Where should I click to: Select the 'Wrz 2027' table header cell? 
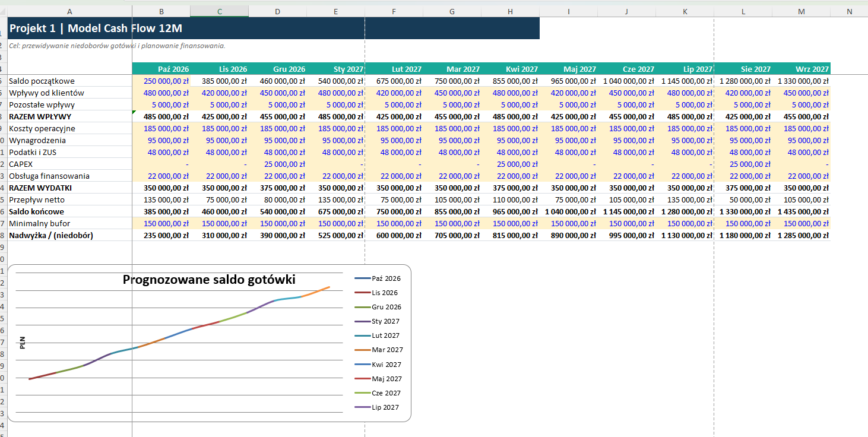(802, 69)
